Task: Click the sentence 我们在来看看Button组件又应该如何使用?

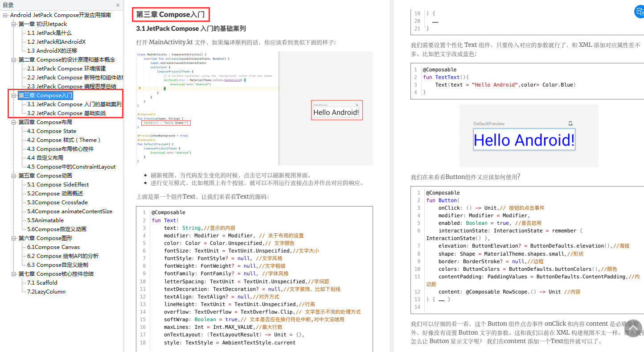Action: coord(465,177)
